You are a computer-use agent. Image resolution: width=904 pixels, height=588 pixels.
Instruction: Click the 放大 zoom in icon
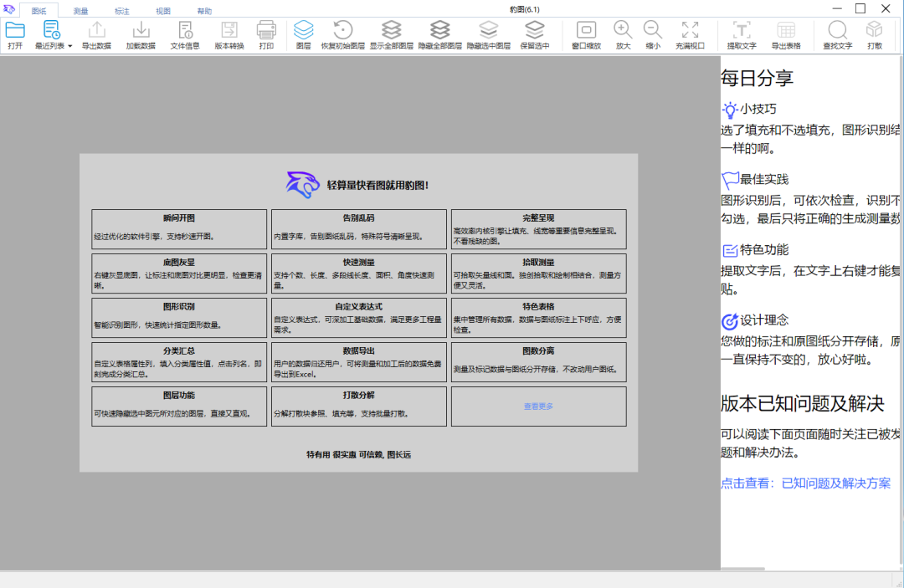(x=623, y=35)
